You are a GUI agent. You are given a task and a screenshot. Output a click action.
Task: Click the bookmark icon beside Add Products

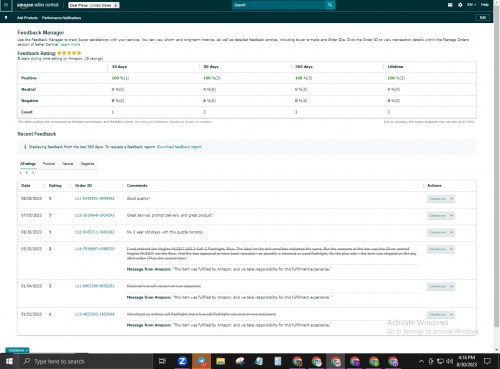(6, 17)
